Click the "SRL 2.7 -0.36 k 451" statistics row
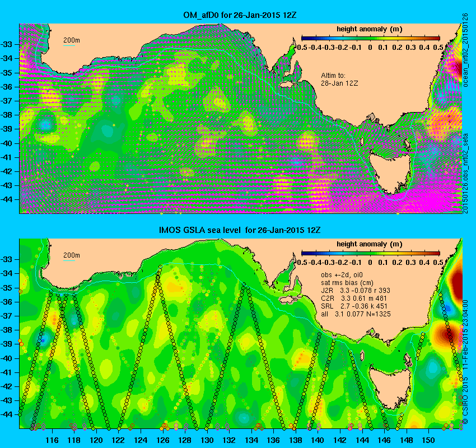The height and width of the screenshot is (448, 476). pos(354,306)
